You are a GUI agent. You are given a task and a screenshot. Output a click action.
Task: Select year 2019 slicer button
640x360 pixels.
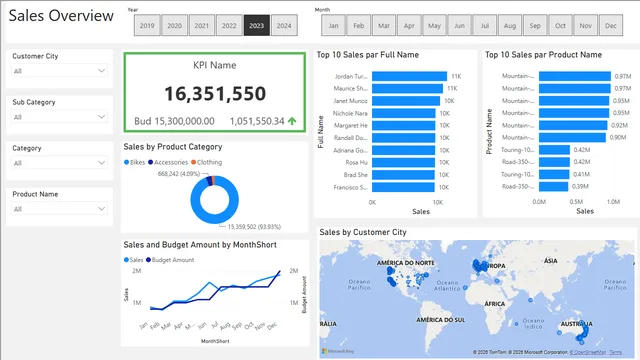click(147, 25)
